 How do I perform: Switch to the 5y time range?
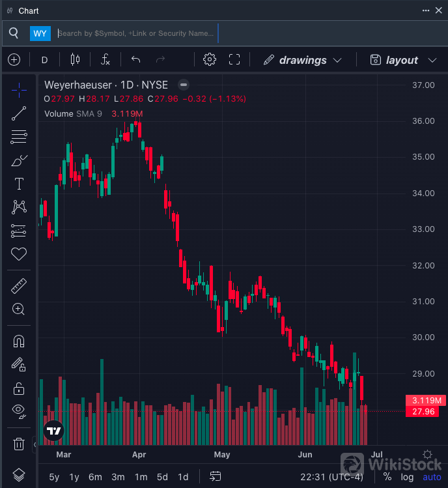point(54,477)
